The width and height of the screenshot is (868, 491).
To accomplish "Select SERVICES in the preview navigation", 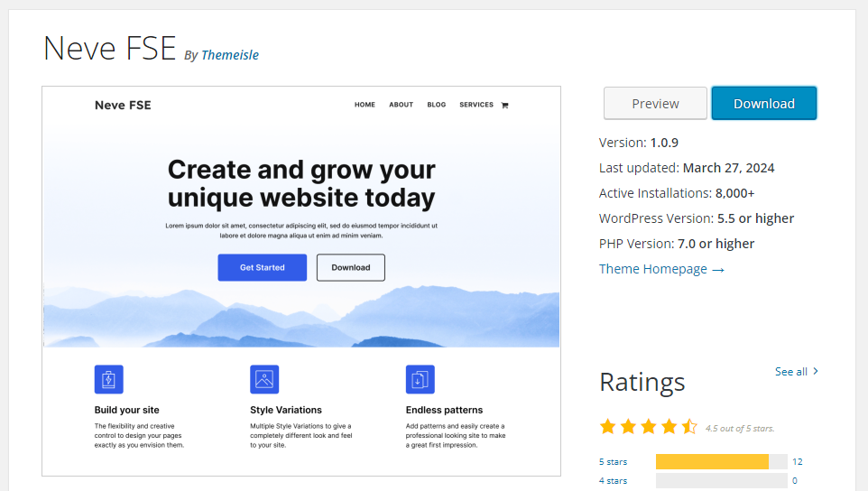I will pos(476,105).
